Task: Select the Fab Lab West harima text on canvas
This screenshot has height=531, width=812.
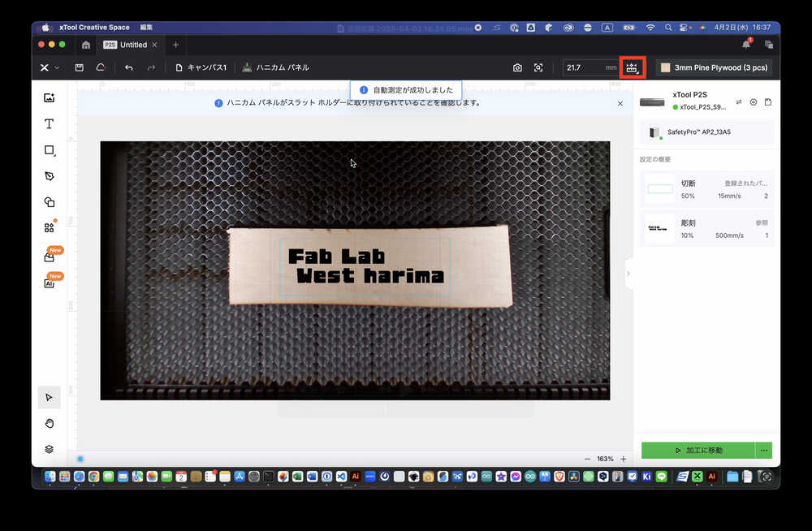Action: click(x=365, y=266)
